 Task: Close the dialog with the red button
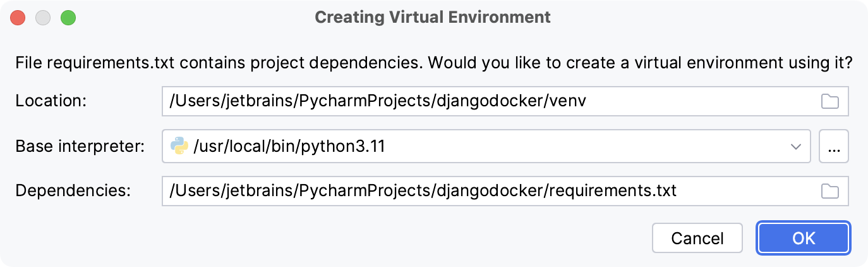(18, 18)
